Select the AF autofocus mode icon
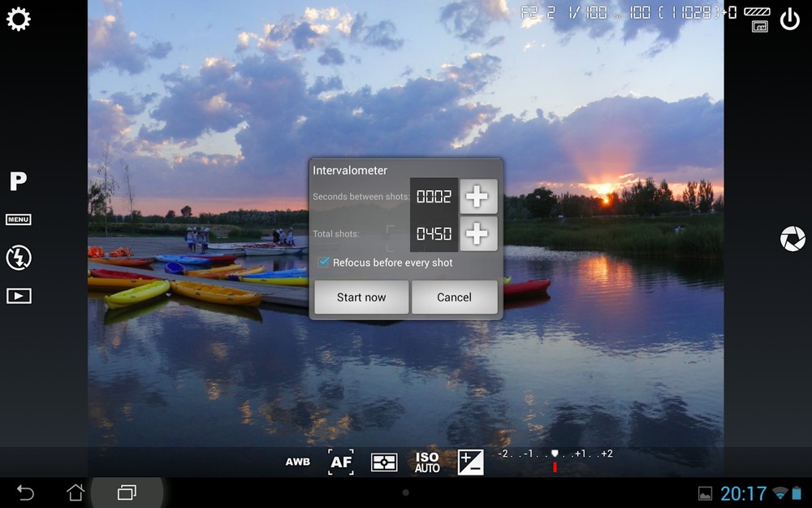The width and height of the screenshot is (812, 508). click(341, 462)
